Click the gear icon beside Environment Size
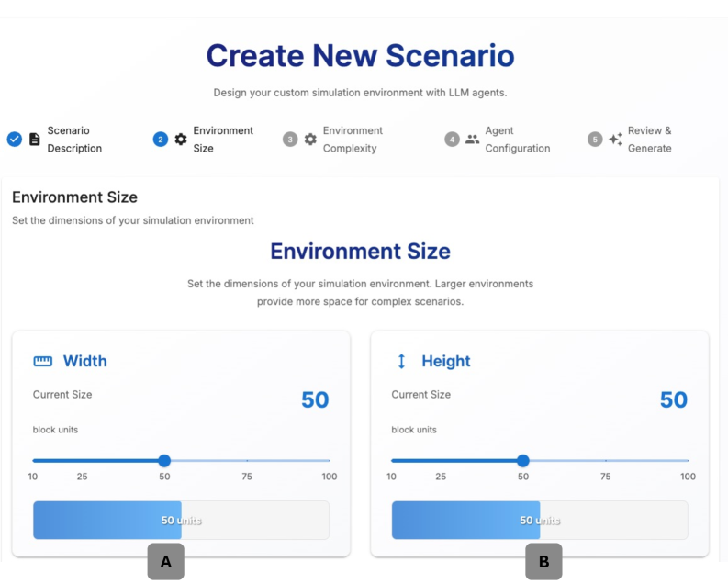This screenshot has height=584, width=728. click(181, 140)
